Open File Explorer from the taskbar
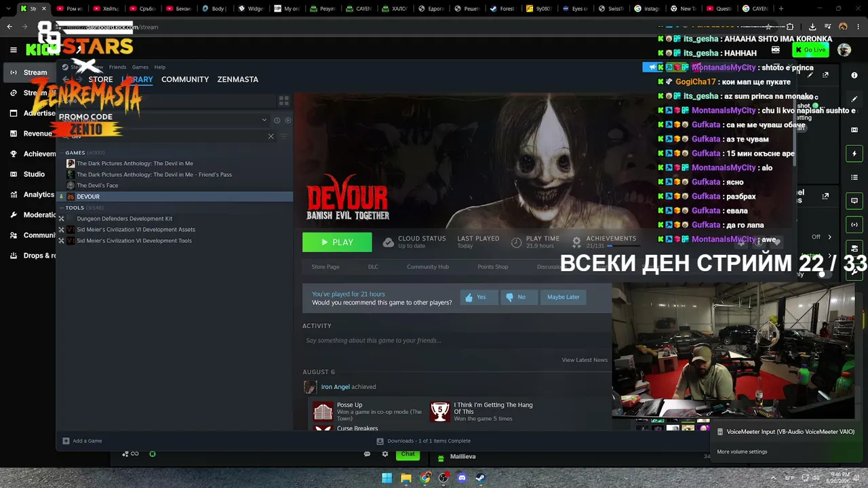868x488 pixels. tap(406, 478)
